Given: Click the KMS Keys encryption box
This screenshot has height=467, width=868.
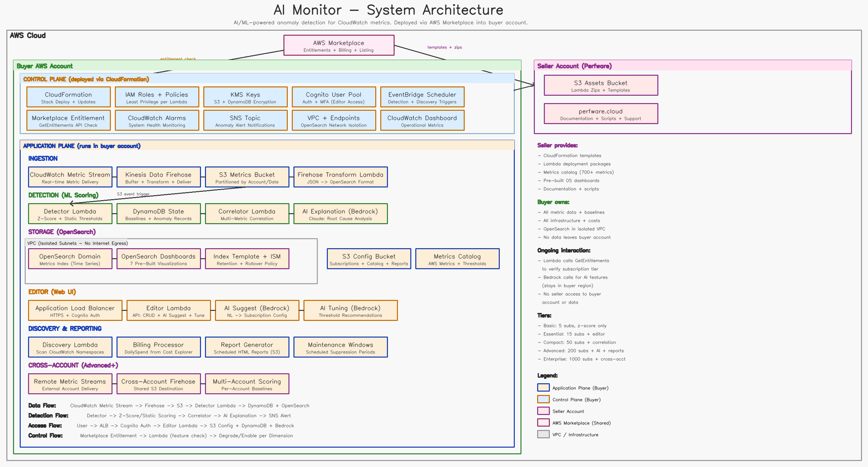Looking at the screenshot, I should point(245,97).
